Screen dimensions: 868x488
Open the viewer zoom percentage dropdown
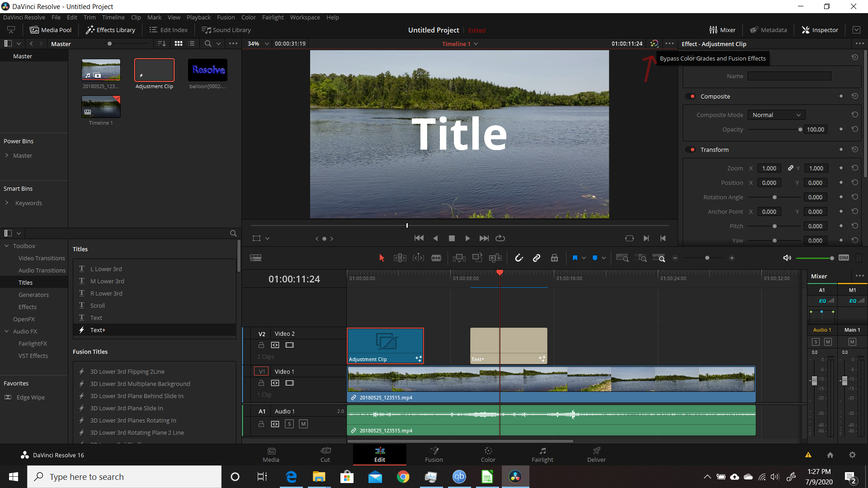[x=267, y=43]
